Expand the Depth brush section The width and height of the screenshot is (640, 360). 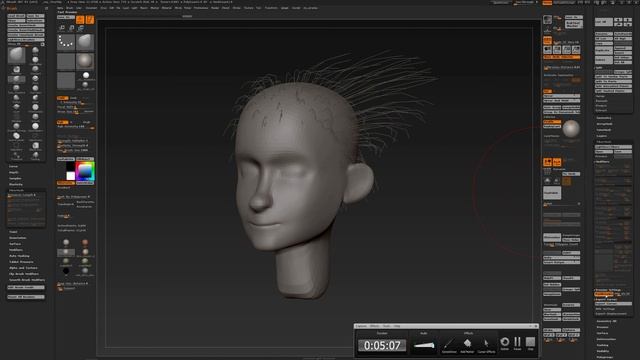click(x=14, y=172)
